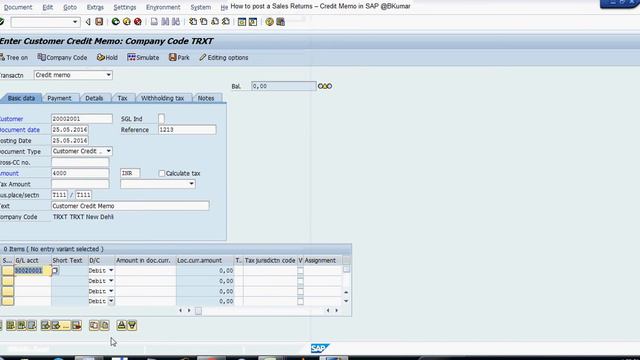Viewport: 640px width, 360px height.
Task: Switch to the Payment tab
Action: (x=59, y=98)
